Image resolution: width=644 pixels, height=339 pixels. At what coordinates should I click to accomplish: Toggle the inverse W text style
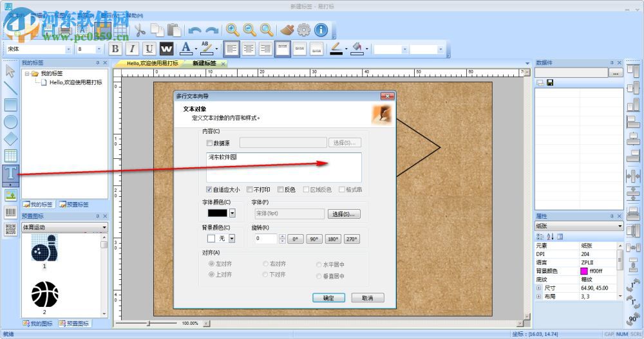[x=166, y=49]
